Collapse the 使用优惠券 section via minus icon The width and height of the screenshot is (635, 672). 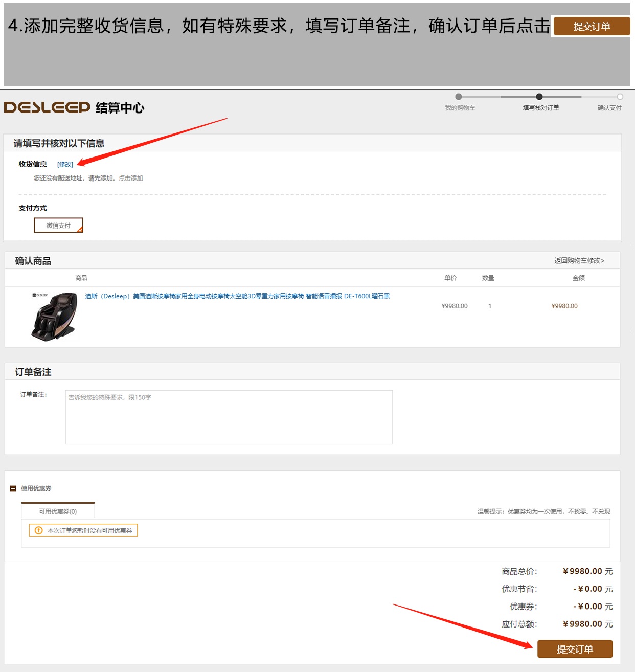pos(13,488)
